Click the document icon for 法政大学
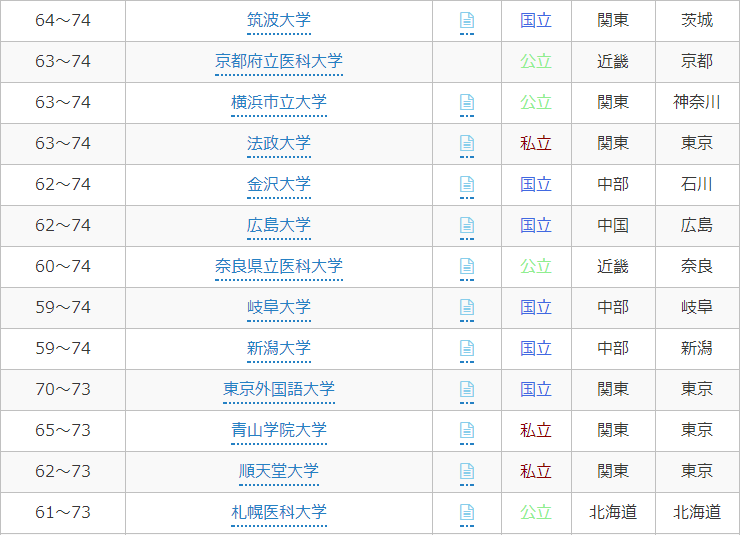 466,144
